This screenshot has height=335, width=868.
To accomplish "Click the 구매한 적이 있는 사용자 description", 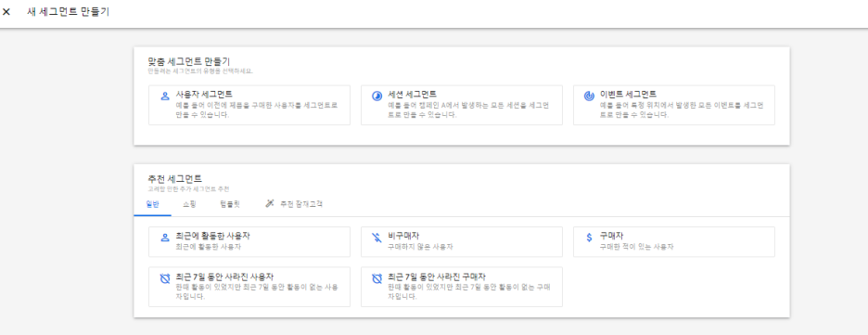I will point(636,247).
